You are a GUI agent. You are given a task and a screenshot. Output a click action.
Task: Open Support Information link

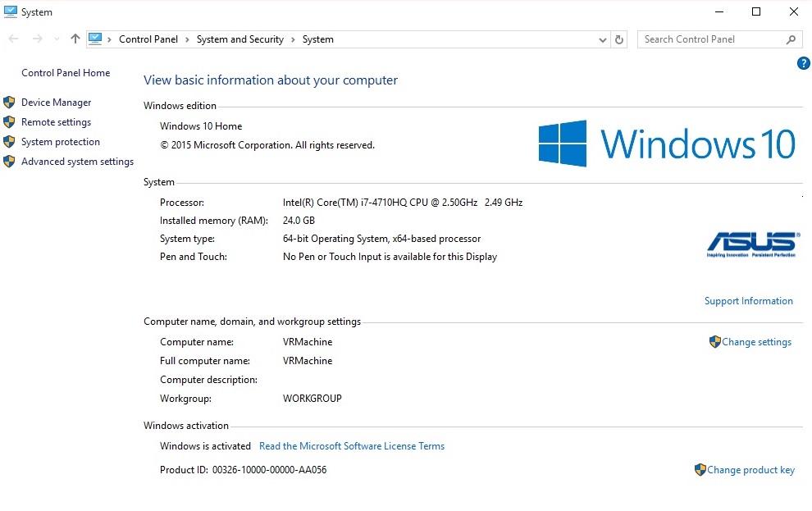tap(748, 301)
